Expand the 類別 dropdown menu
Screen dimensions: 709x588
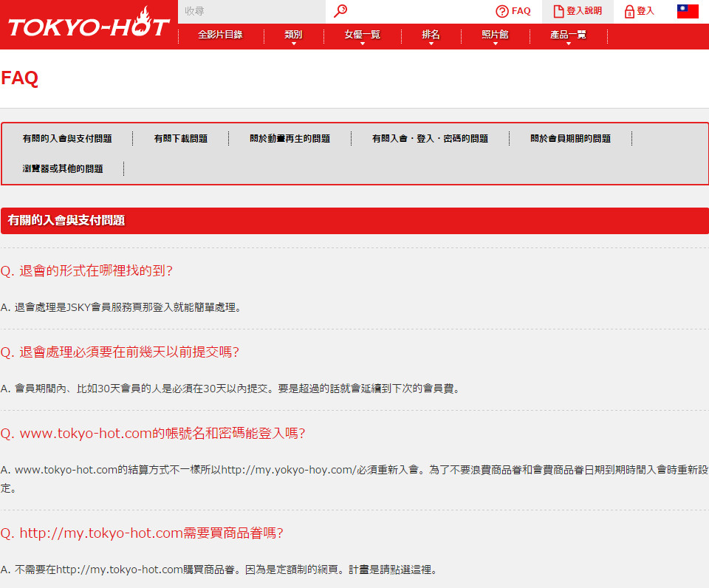click(293, 35)
